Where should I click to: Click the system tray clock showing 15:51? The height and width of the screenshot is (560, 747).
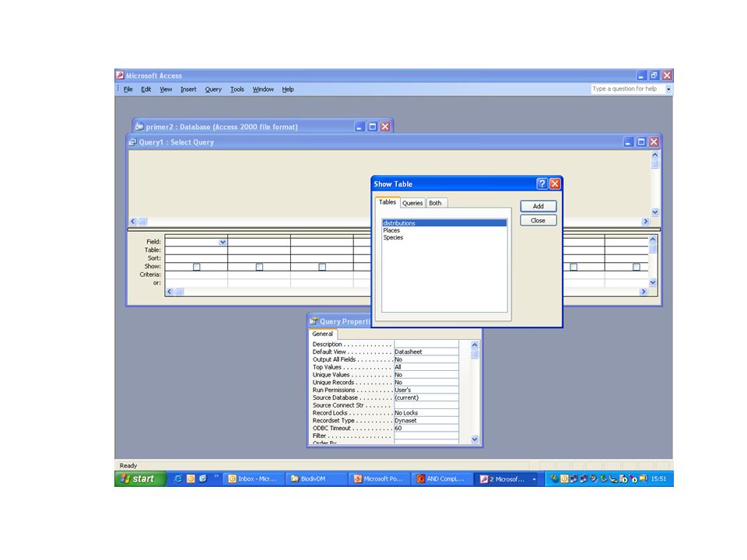tap(659, 478)
